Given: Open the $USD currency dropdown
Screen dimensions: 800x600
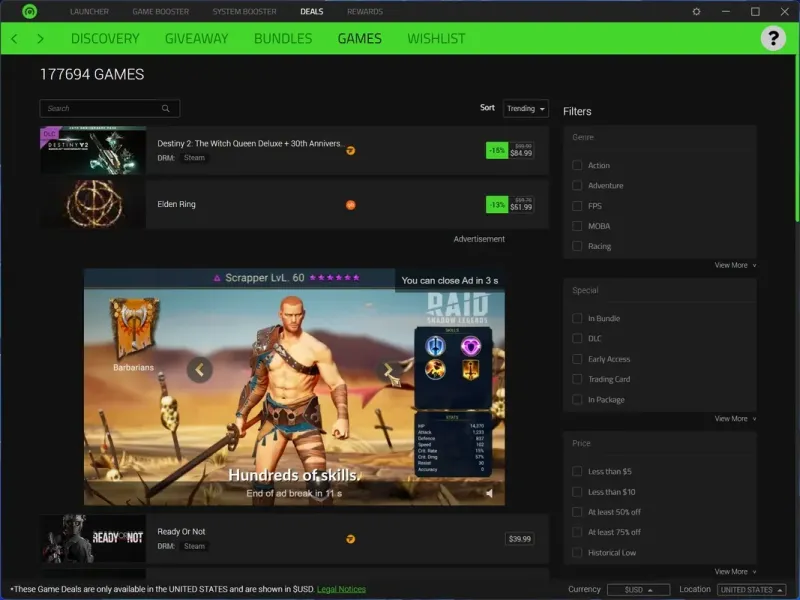Looking at the screenshot, I should pos(638,589).
